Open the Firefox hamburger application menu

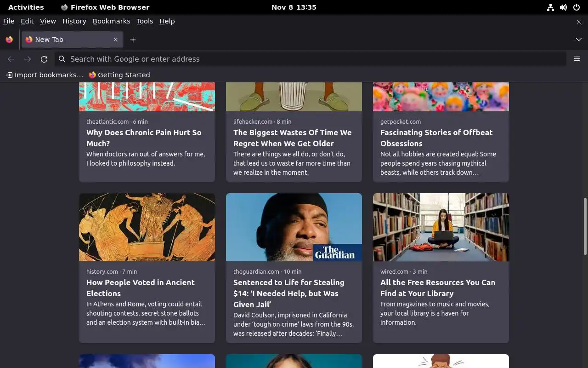(577, 59)
